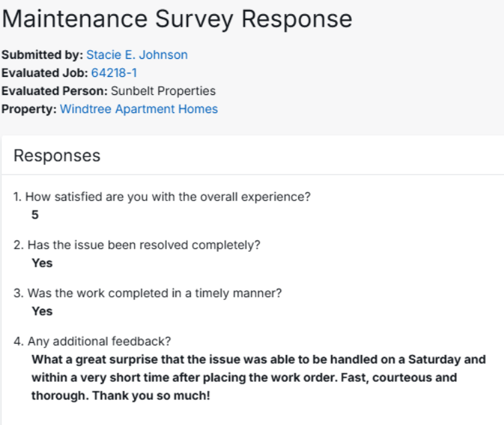Click the 'Evaluated Job:' label
Screen dimensions: 504x425
pos(44,73)
